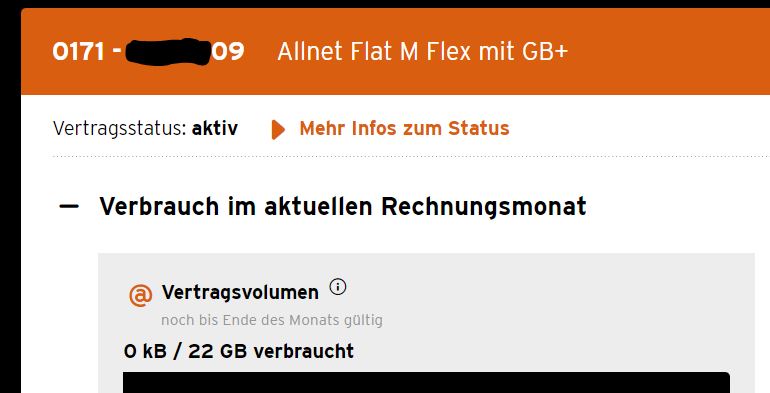The image size is (770, 393).
Task: Click the noch bis Ende des Monats gültig note
Action: (x=272, y=320)
